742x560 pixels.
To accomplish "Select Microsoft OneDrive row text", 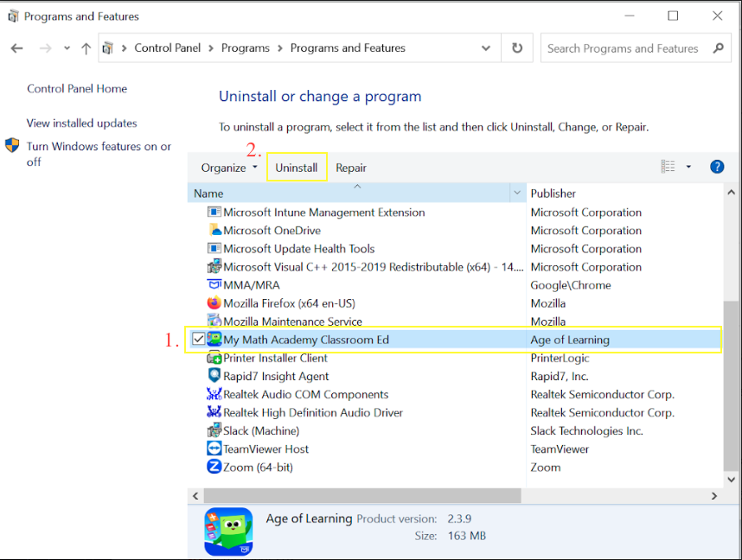I will (x=272, y=231).
